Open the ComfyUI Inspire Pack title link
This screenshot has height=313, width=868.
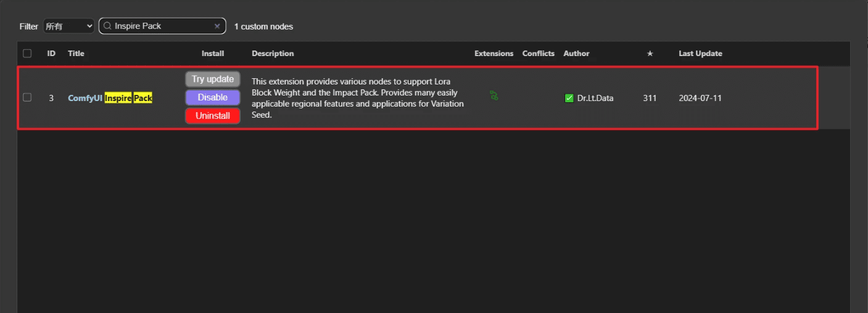pos(110,98)
